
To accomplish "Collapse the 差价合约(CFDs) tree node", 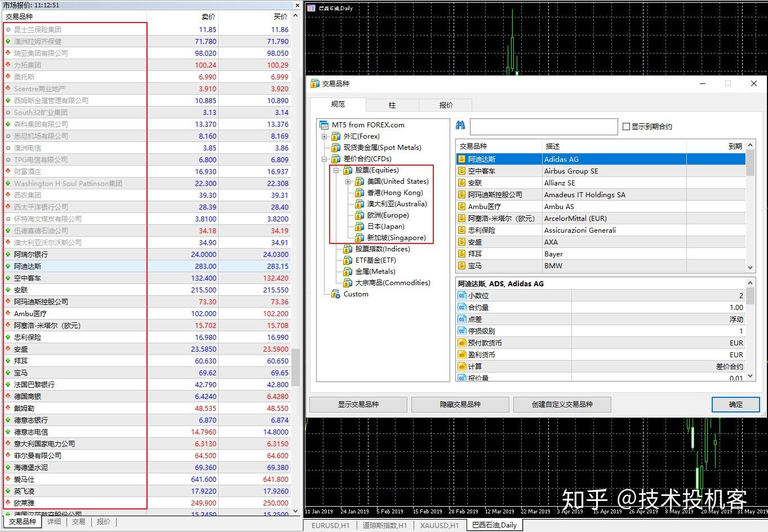I will [324, 158].
